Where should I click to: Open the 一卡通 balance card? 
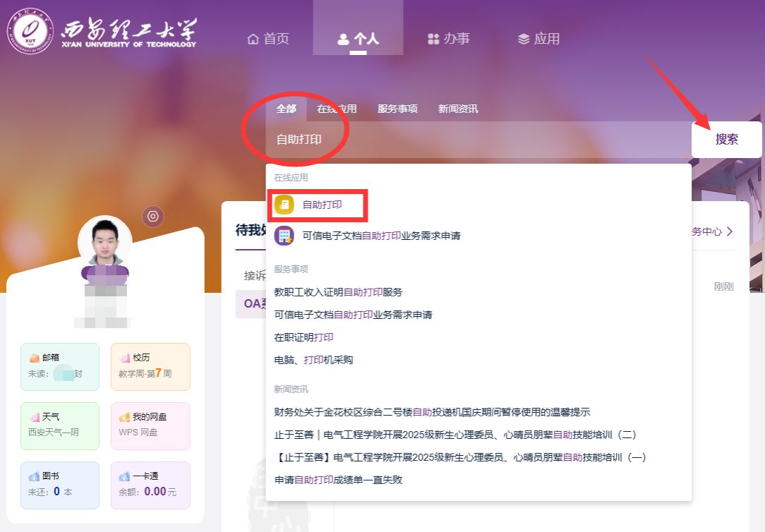click(x=150, y=485)
